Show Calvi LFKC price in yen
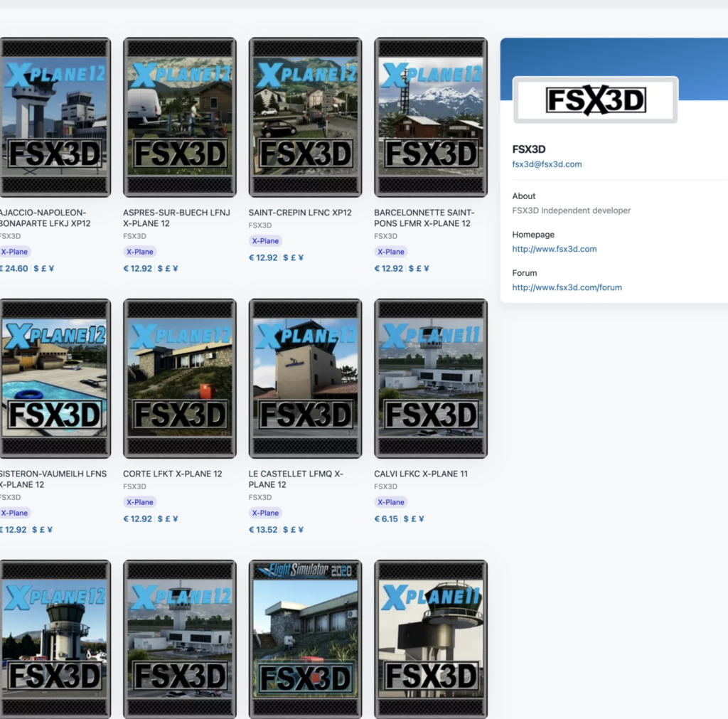 421,519
